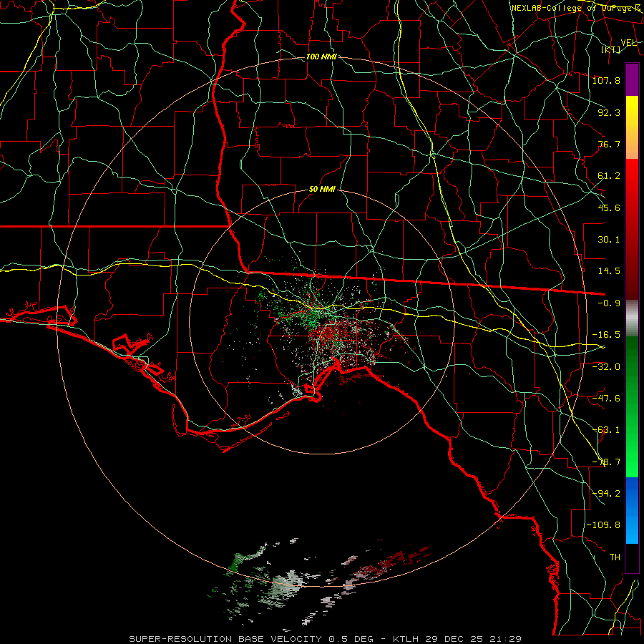
Task: Click the purple segment of the color bar
Action: 632,79
